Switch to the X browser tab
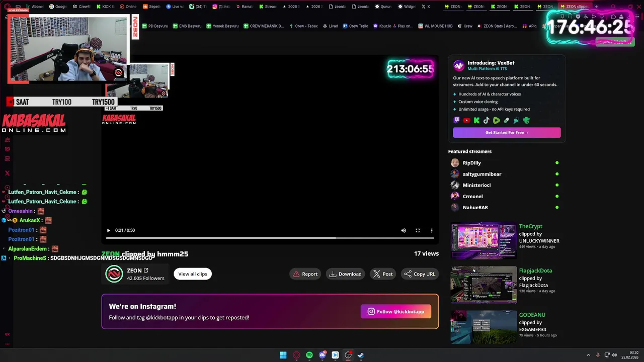 pos(426,7)
